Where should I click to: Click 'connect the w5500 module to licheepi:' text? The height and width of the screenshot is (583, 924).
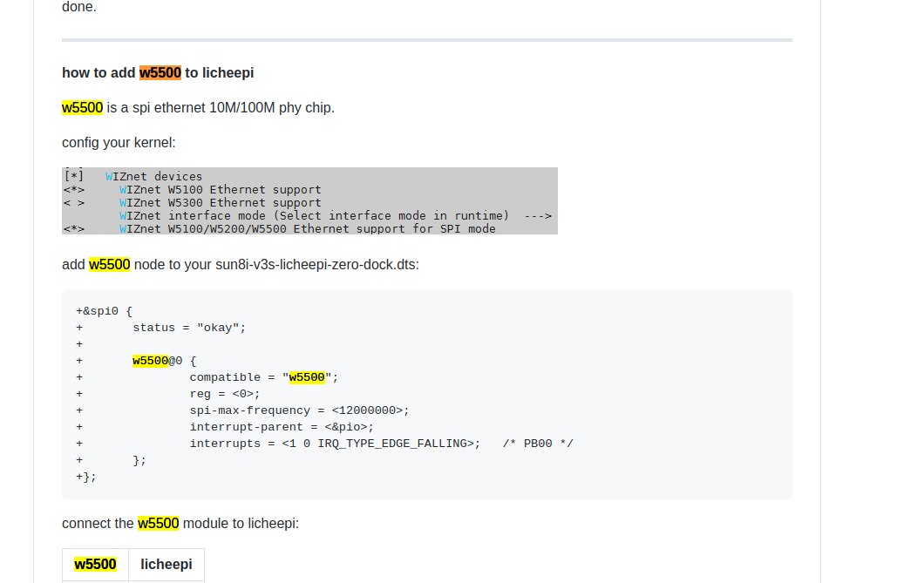point(180,524)
